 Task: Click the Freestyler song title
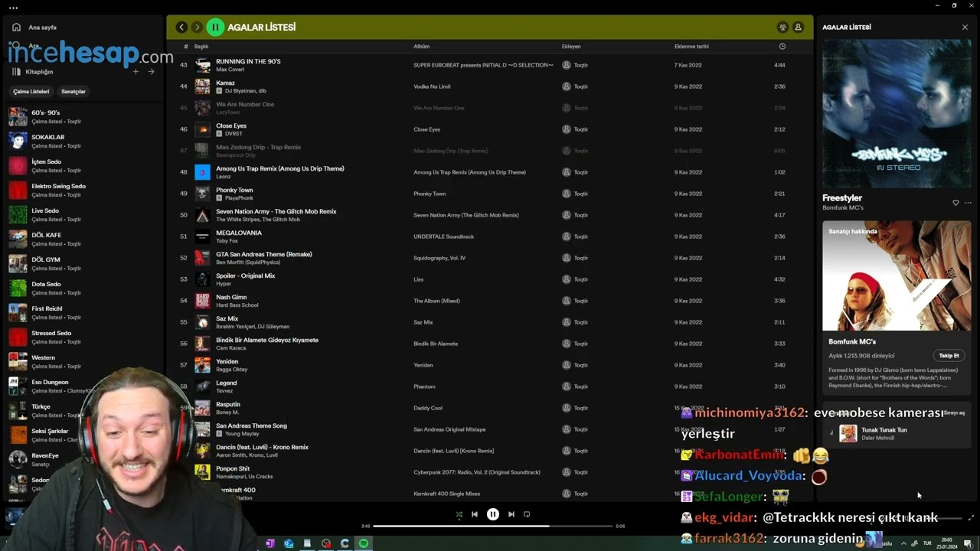pyautogui.click(x=842, y=198)
